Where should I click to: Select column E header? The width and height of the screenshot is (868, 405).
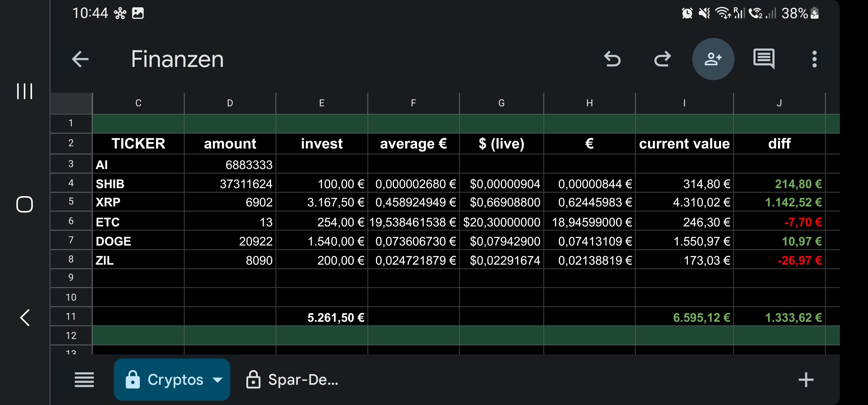322,103
